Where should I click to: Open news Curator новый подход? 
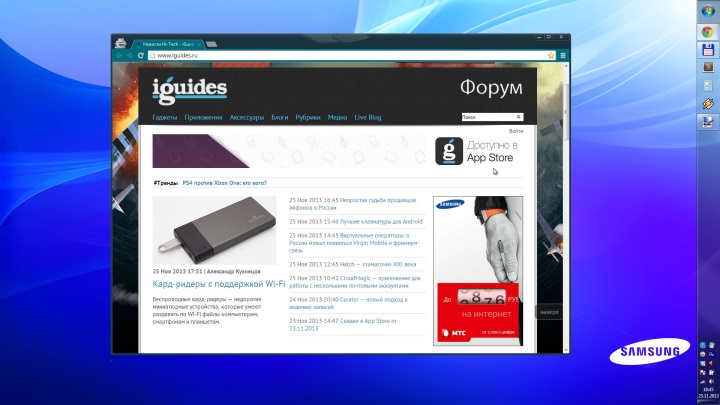348,303
